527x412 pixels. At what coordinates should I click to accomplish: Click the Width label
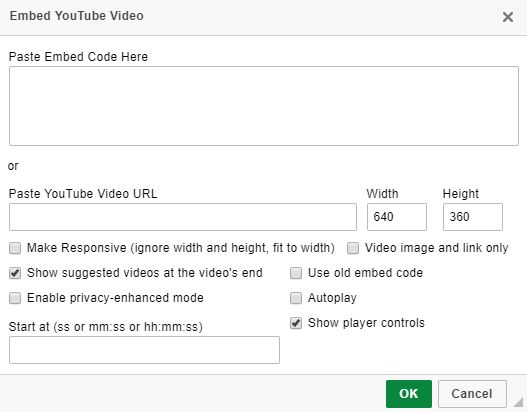click(x=382, y=194)
